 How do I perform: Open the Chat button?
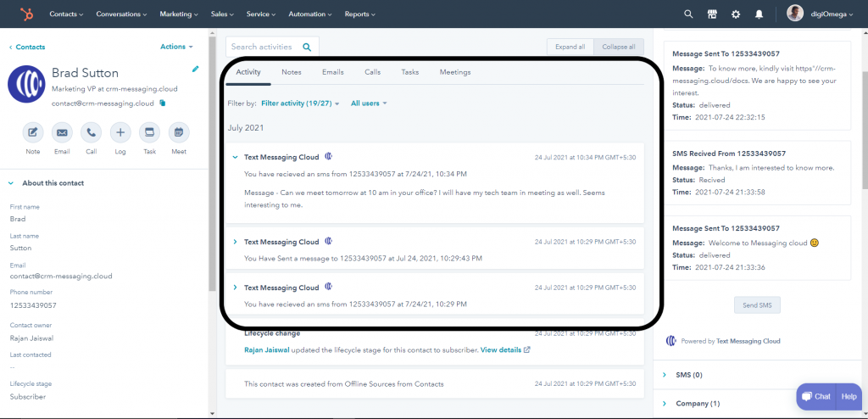[x=816, y=397]
